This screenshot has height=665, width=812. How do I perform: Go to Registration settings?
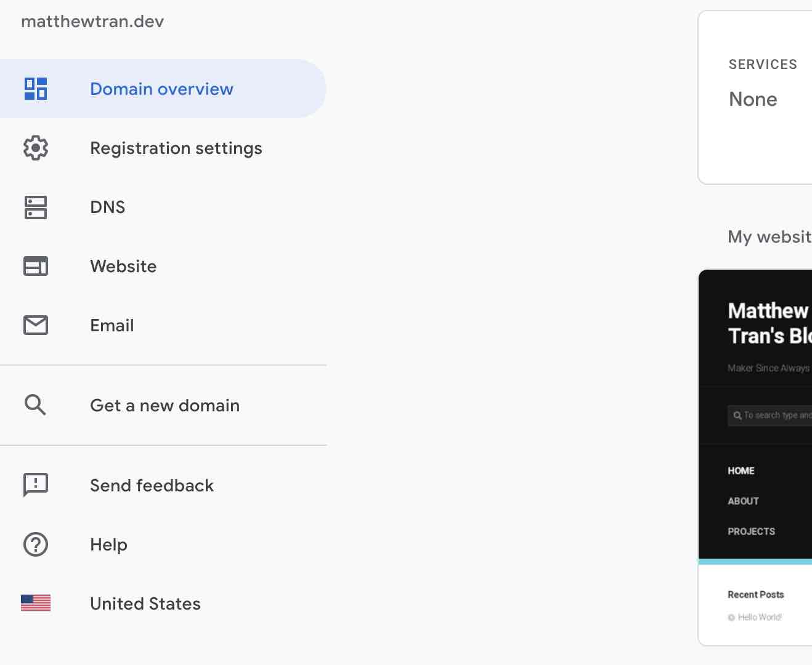pyautogui.click(x=176, y=148)
